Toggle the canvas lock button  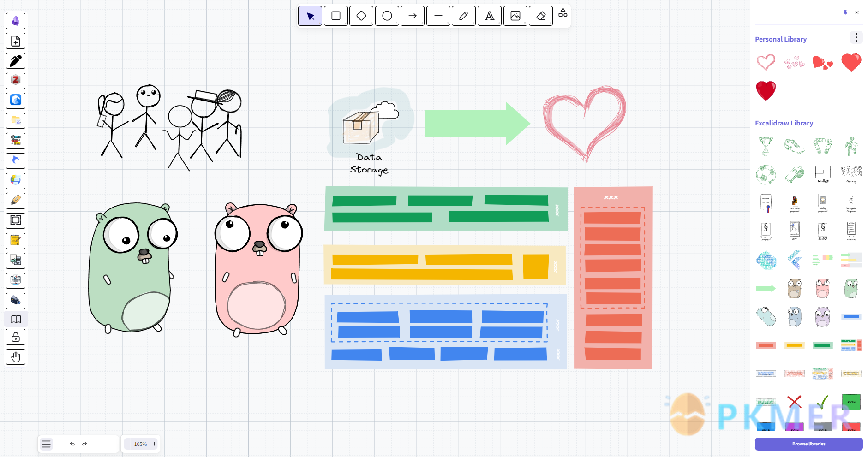coord(16,337)
